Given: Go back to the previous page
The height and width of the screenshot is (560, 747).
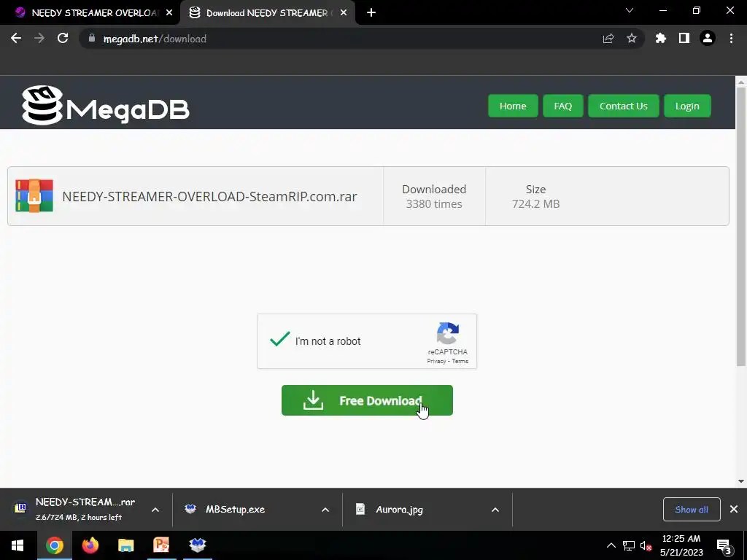Looking at the screenshot, I should pos(16,39).
